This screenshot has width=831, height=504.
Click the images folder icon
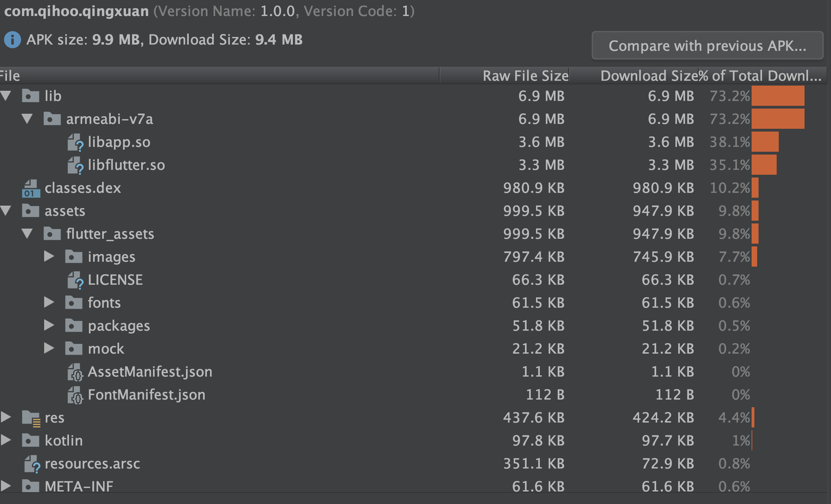[74, 256]
